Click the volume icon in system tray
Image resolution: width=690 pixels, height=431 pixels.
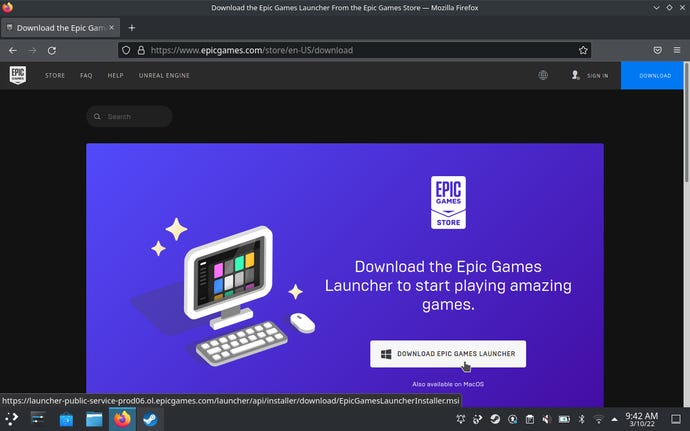[x=546, y=419]
